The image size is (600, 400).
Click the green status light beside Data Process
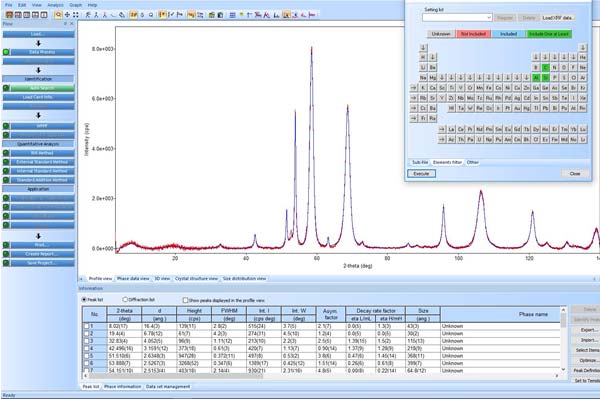6,52
